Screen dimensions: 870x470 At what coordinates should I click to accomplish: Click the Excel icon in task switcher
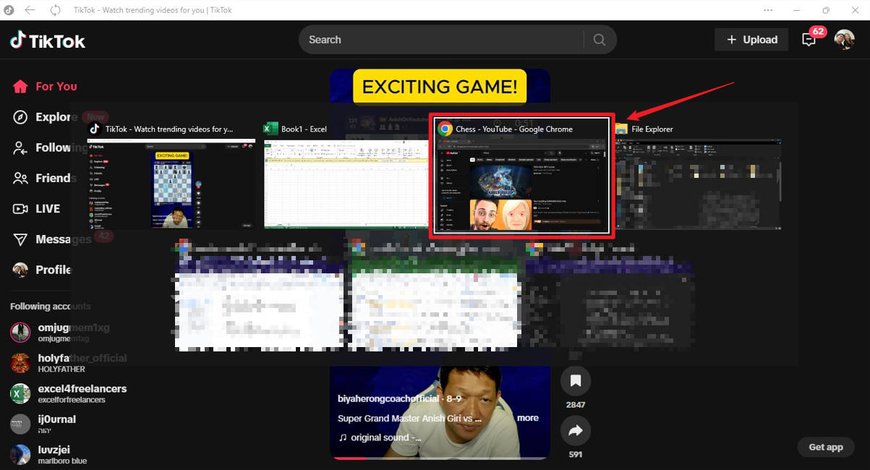[x=270, y=129]
